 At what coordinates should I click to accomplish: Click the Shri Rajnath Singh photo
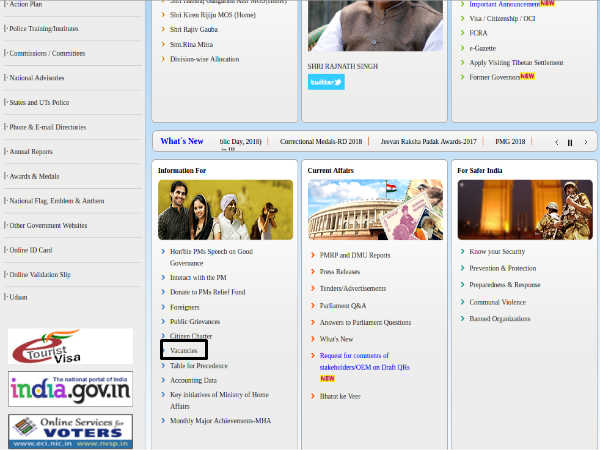tap(375, 25)
